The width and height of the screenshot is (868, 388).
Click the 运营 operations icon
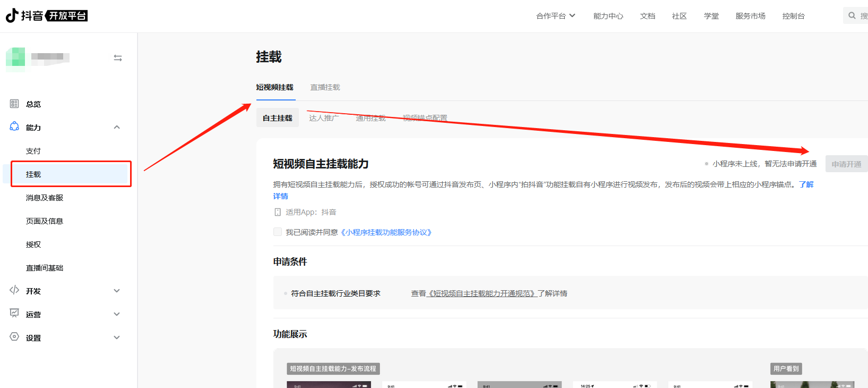point(14,314)
